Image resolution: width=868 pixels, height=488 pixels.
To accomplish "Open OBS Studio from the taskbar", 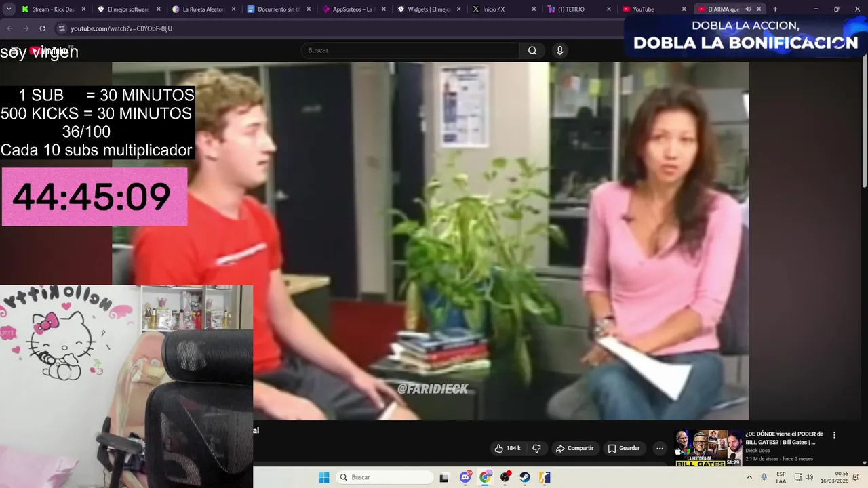I will pyautogui.click(x=505, y=477).
